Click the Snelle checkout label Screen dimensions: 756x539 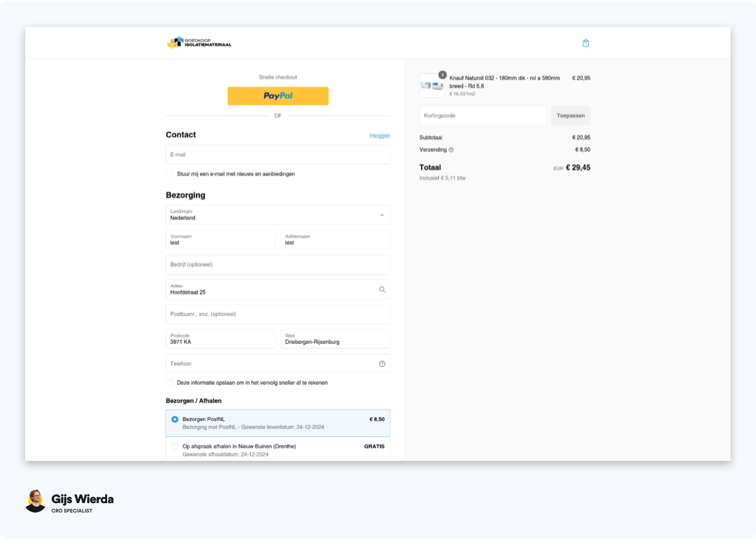click(x=278, y=77)
